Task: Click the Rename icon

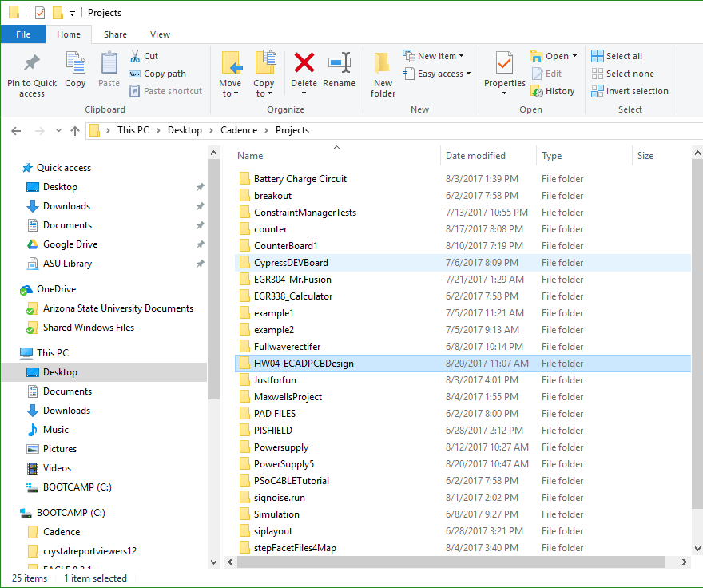Action: point(339,62)
